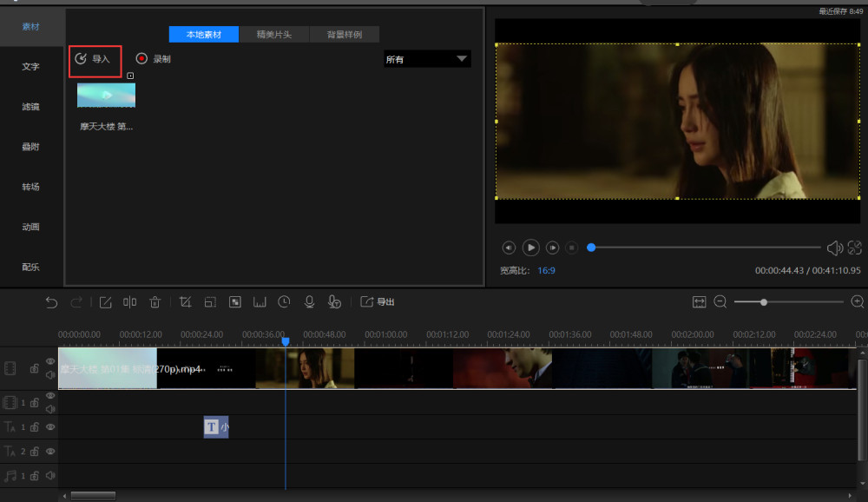Mute the music track speaker icon
The height and width of the screenshot is (502, 868).
coord(50,476)
